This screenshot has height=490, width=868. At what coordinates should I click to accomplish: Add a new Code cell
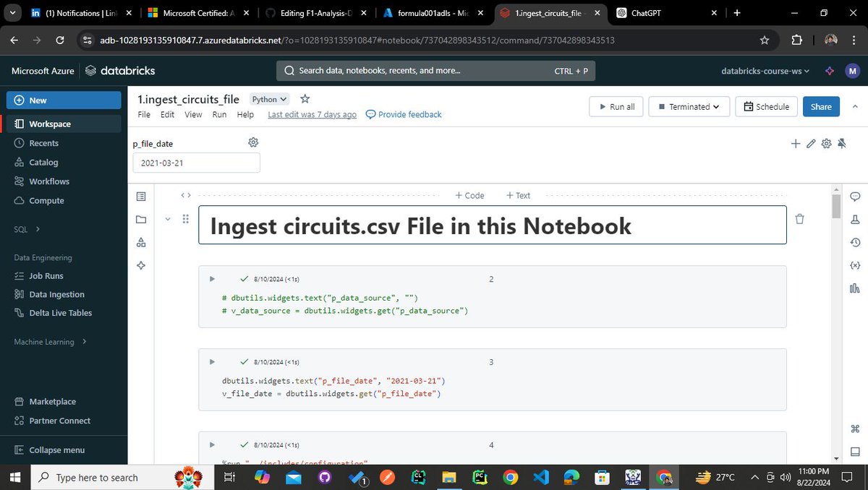(469, 195)
